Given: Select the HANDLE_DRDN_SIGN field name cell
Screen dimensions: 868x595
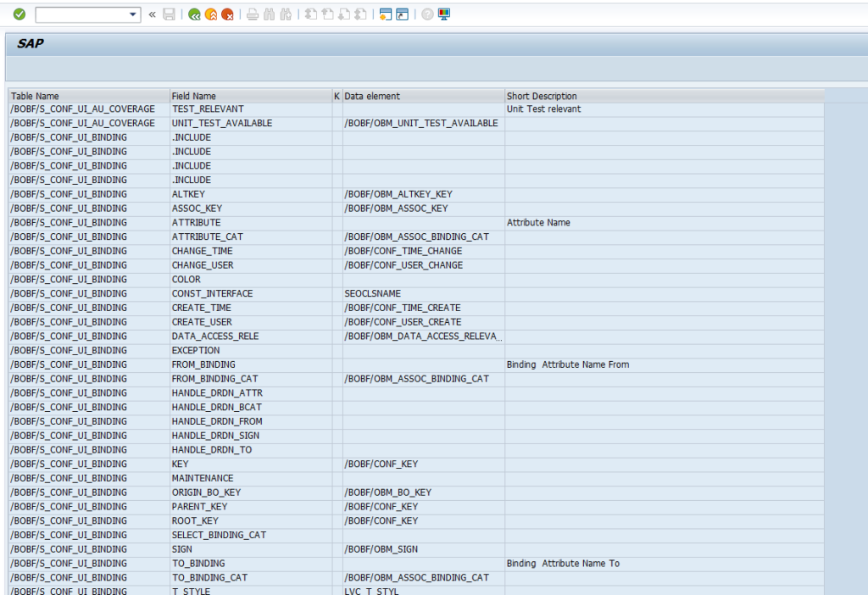Looking at the screenshot, I should 251,436.
